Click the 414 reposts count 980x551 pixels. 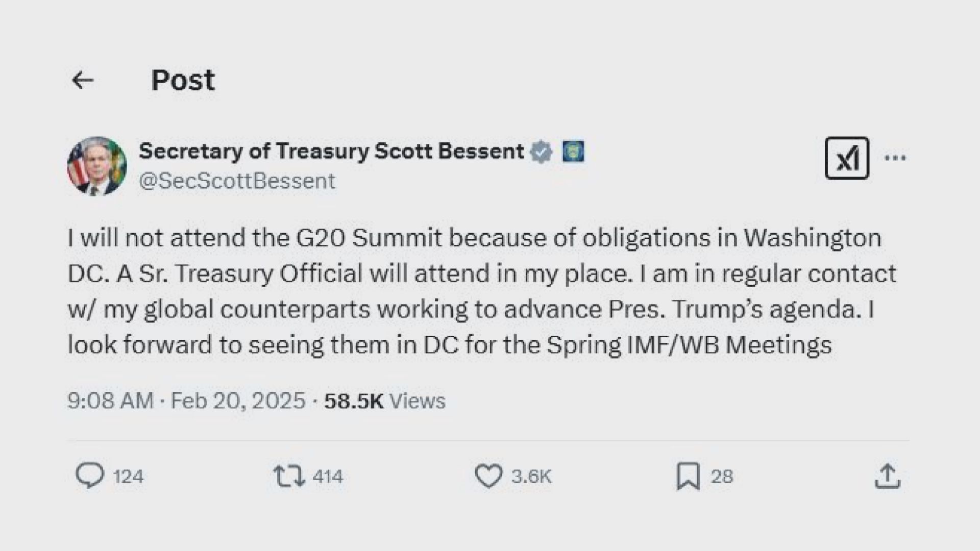pos(328,477)
